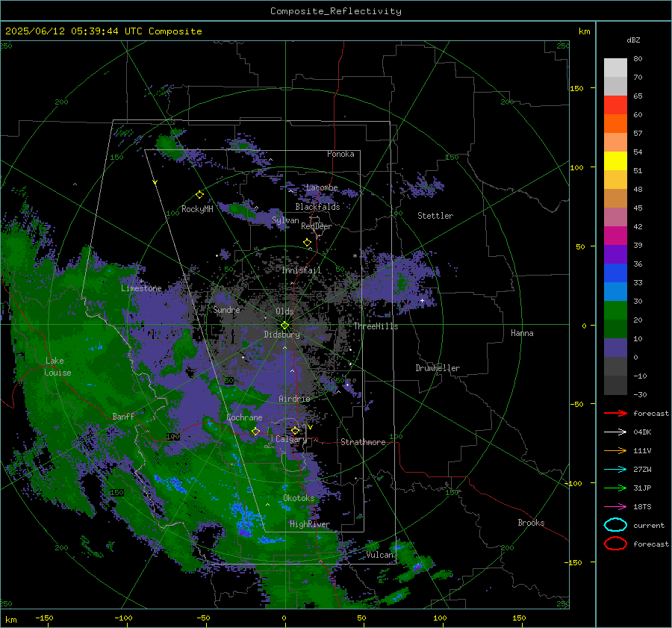Click the dBZ legend heading

tap(633, 40)
